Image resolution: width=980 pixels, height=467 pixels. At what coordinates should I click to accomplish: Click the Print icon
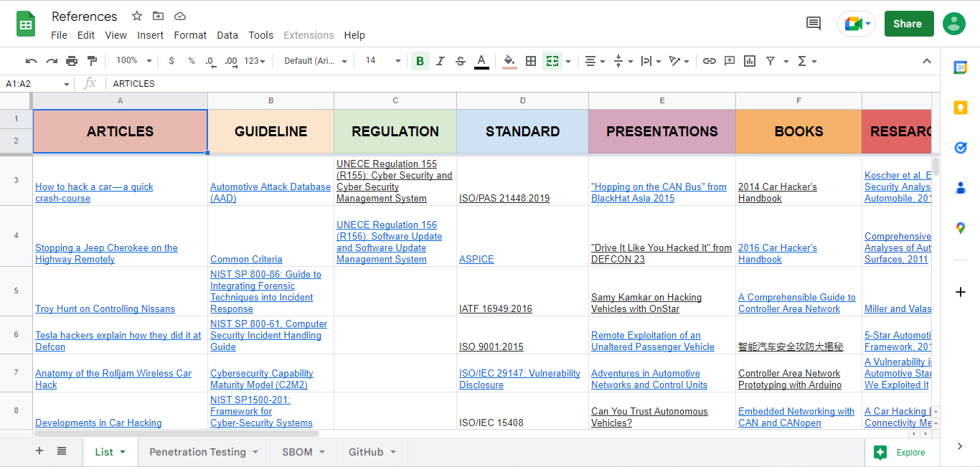[x=72, y=61]
